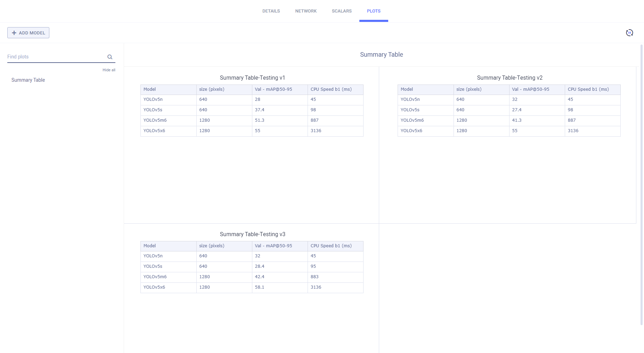The height and width of the screenshot is (353, 644).
Task: Click the Model column header in Testing v2
Action: pos(407,89)
